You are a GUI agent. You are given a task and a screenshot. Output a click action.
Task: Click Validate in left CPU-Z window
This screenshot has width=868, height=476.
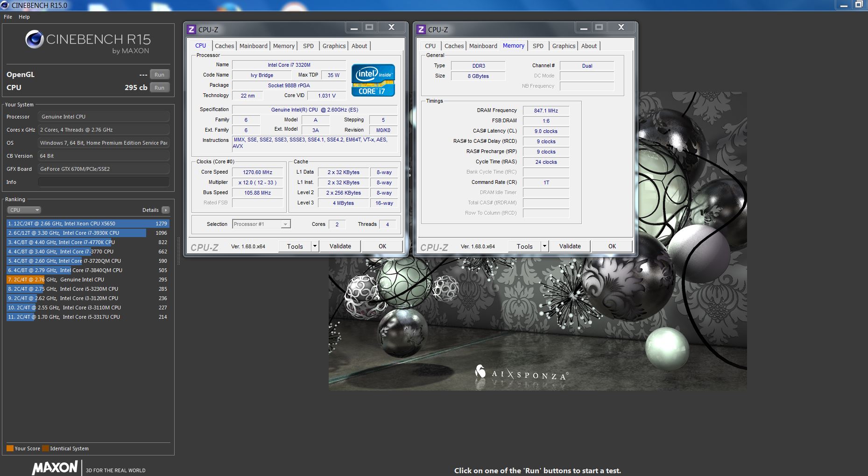(340, 246)
